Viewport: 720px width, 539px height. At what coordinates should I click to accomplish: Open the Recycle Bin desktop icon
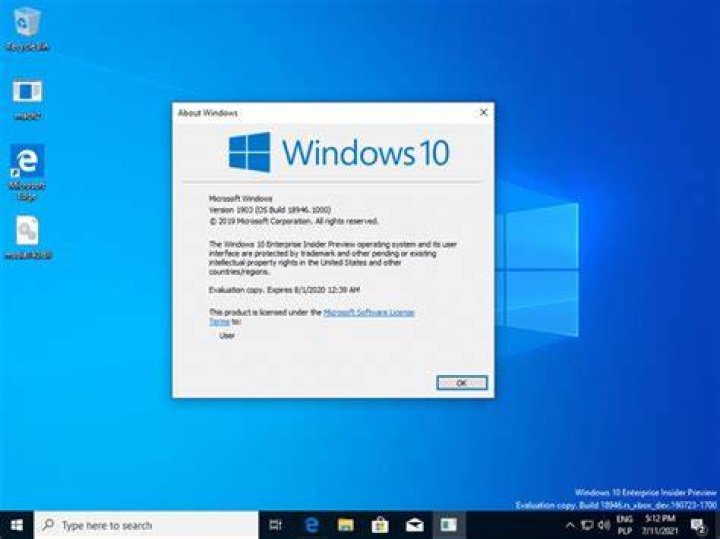pyautogui.click(x=27, y=29)
